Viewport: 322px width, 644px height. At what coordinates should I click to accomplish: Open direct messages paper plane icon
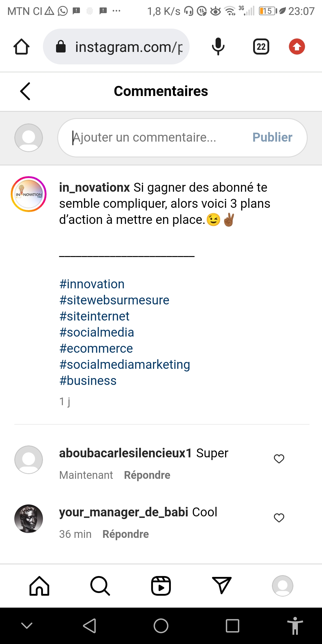coord(222,585)
